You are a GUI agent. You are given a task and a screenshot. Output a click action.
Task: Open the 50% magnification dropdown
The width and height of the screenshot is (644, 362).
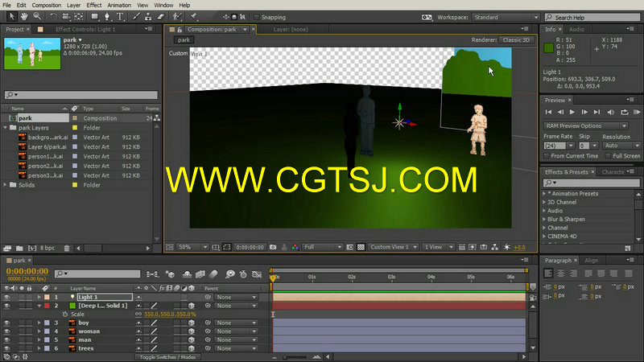pos(192,247)
